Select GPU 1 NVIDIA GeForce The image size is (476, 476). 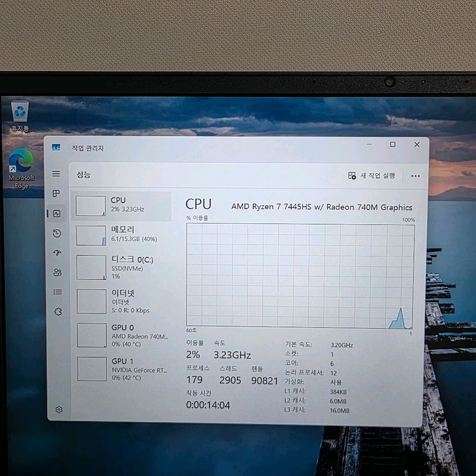click(121, 368)
